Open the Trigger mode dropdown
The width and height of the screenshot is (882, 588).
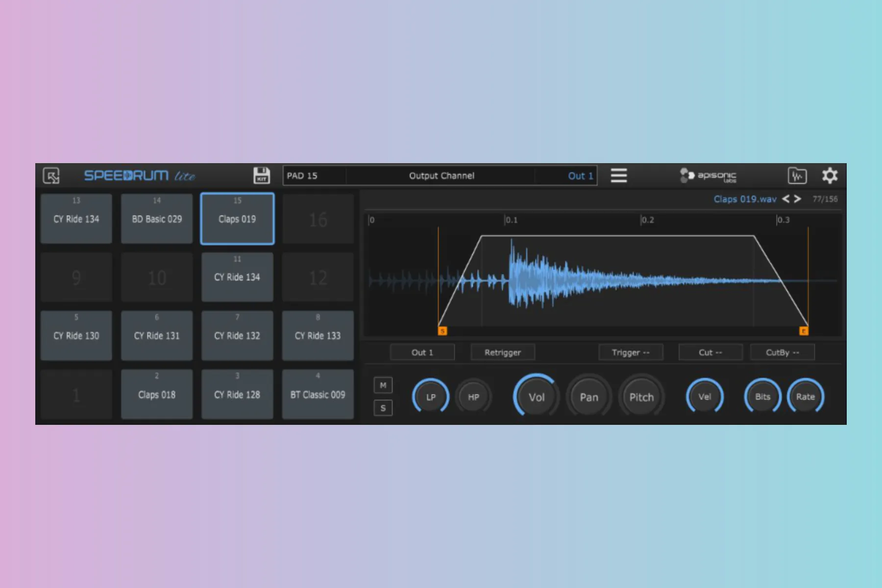coord(630,352)
